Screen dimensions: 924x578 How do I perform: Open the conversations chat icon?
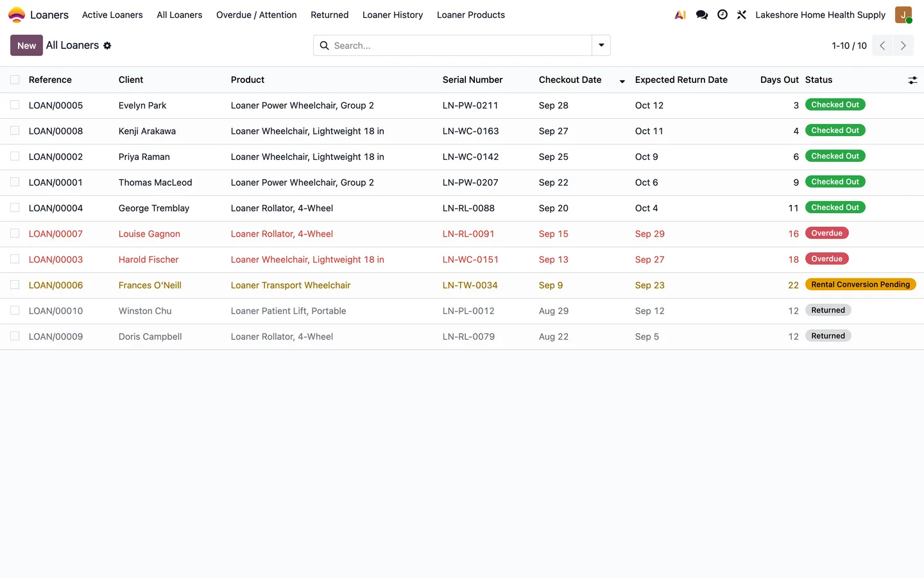702,15
